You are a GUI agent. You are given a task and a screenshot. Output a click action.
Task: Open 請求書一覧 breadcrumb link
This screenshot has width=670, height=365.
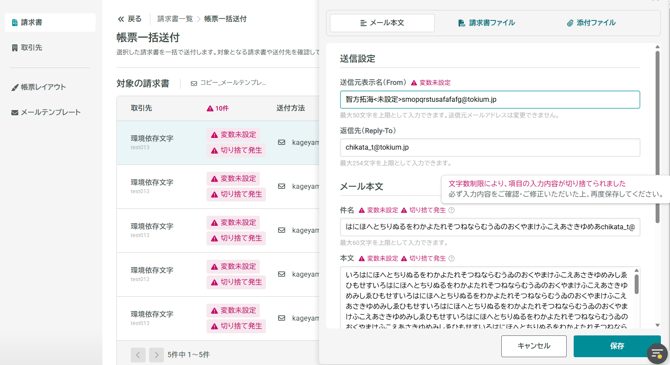pos(175,19)
